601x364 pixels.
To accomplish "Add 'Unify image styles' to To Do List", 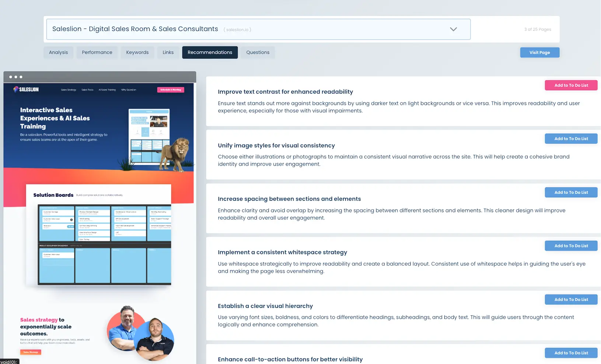I will click(x=571, y=138).
